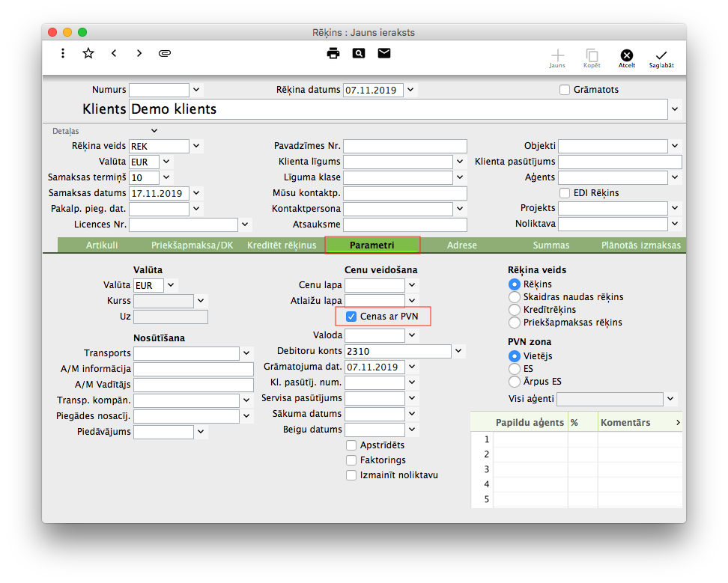Image resolution: width=728 pixels, height=583 pixels.
Task: Expand the Visi aģenti dropdown
Action: point(670,399)
